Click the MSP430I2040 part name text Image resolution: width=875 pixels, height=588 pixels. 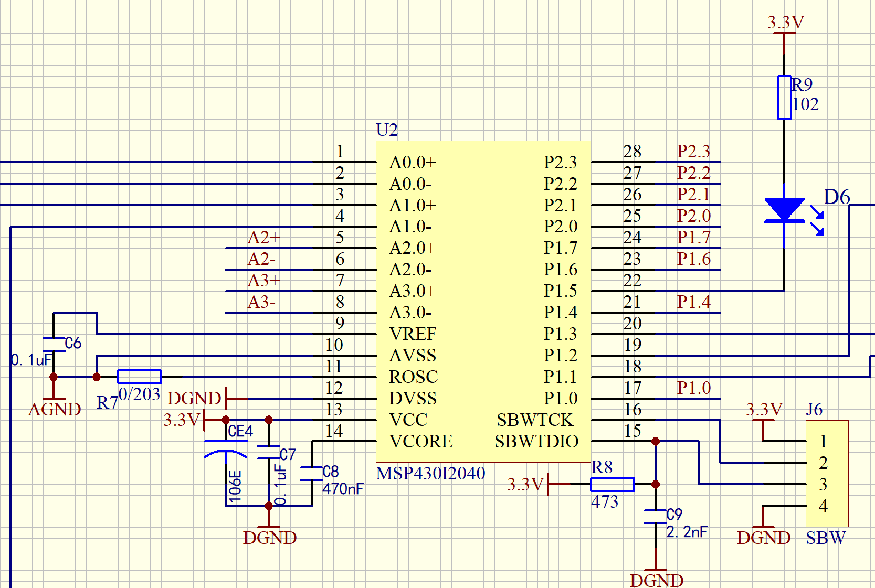click(x=430, y=473)
